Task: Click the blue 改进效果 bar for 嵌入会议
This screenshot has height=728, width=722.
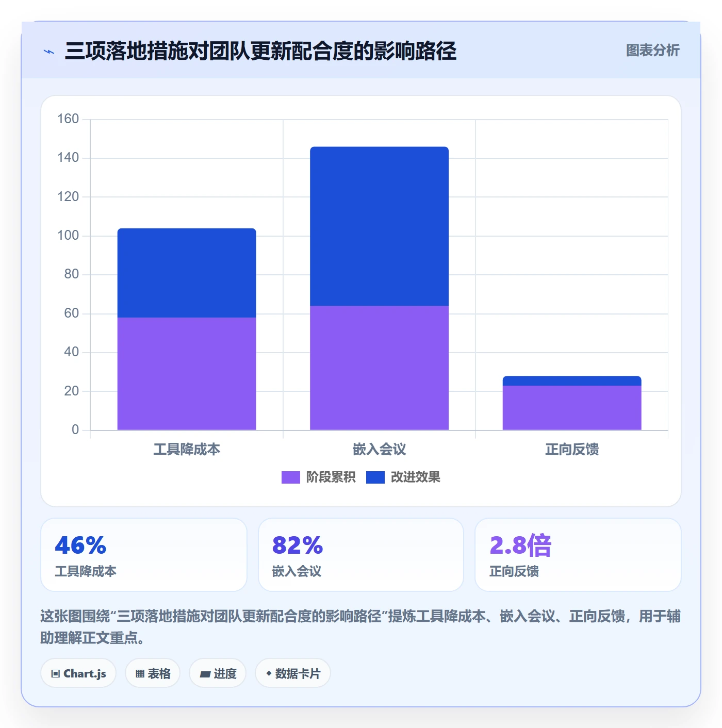Action: (379, 226)
